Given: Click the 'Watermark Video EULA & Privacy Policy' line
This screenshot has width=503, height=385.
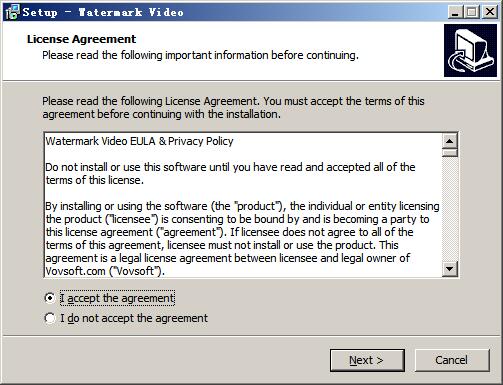Looking at the screenshot, I should 139,141.
